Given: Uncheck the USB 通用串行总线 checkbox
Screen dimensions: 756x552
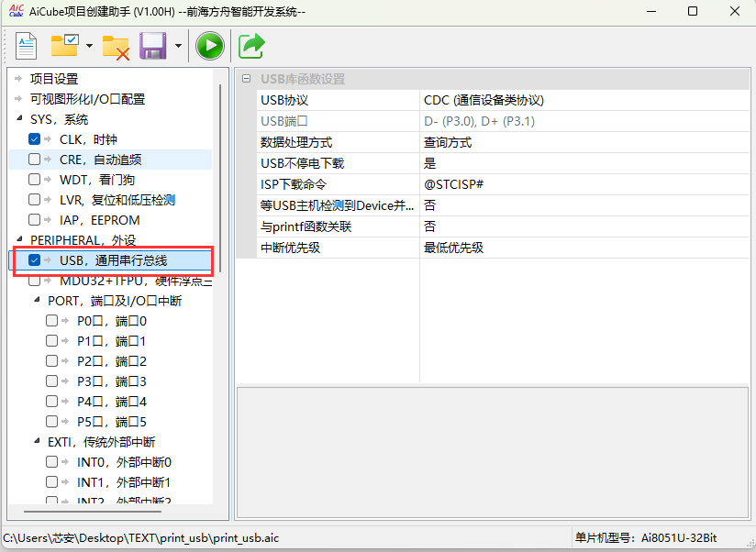Looking at the screenshot, I should (34, 260).
